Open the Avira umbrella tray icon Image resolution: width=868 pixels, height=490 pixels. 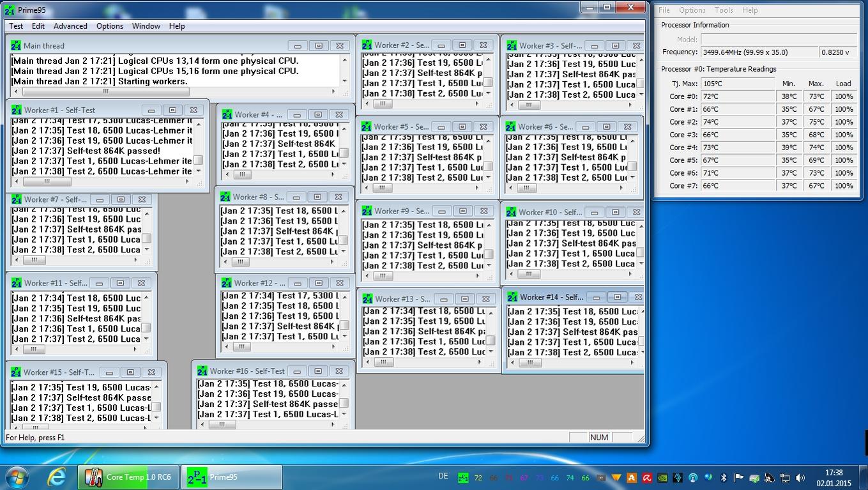(x=647, y=478)
